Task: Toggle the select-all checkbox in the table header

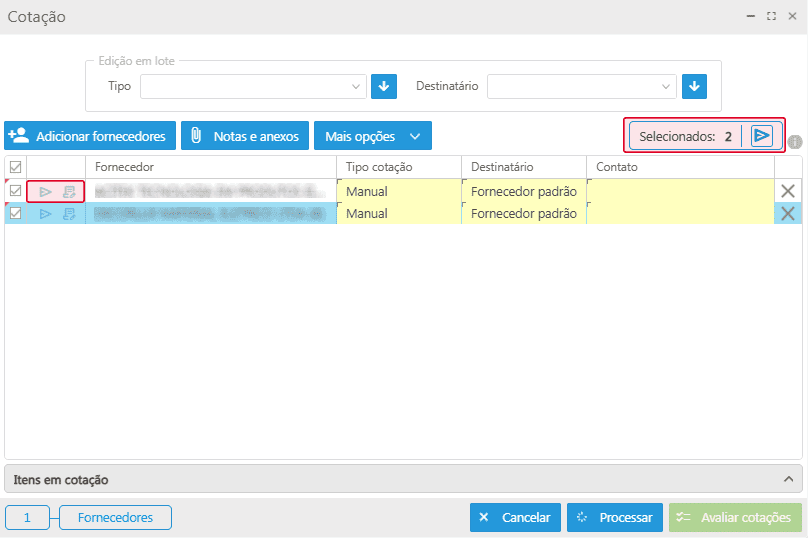Action: coord(15,167)
